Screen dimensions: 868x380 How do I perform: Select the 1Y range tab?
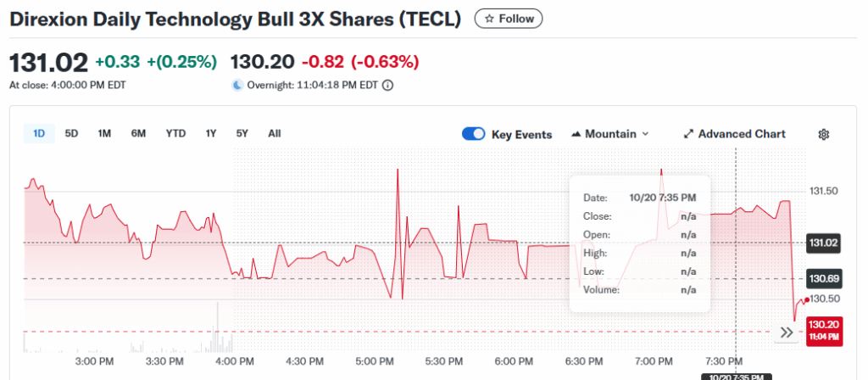coord(211,133)
